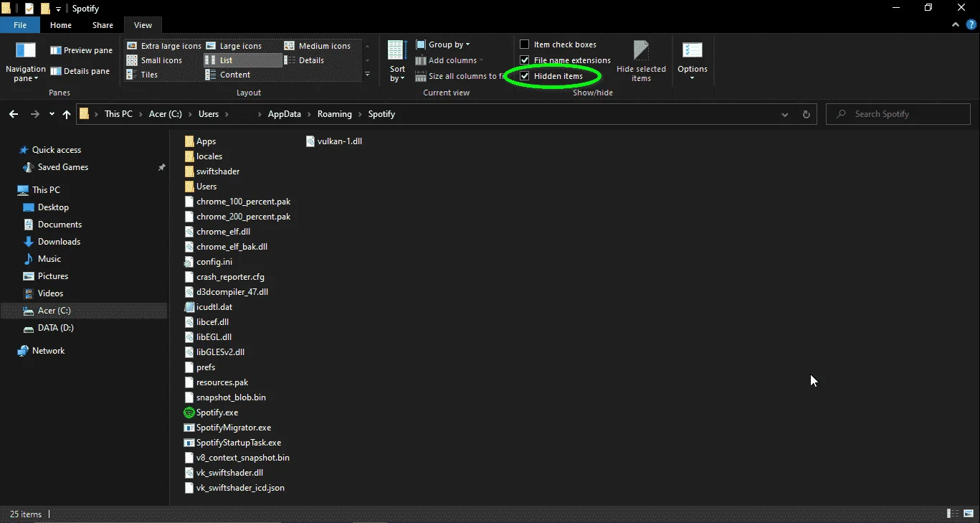
Task: Go up one folder level
Action: pos(67,114)
